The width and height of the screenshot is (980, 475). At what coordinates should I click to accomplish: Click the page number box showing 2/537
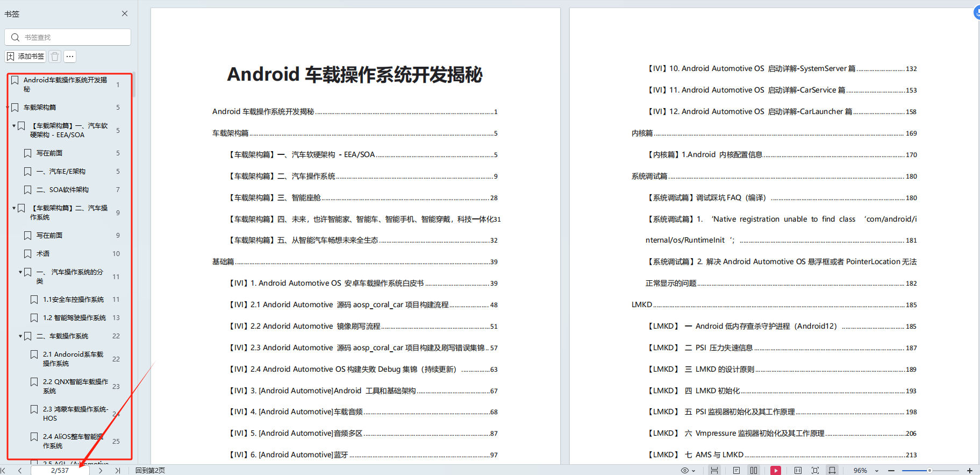(60, 470)
